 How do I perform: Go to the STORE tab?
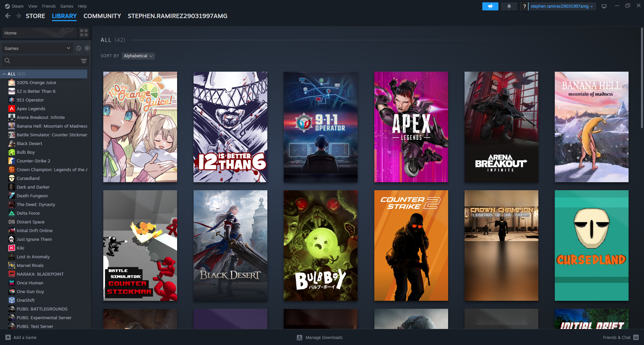coord(35,16)
